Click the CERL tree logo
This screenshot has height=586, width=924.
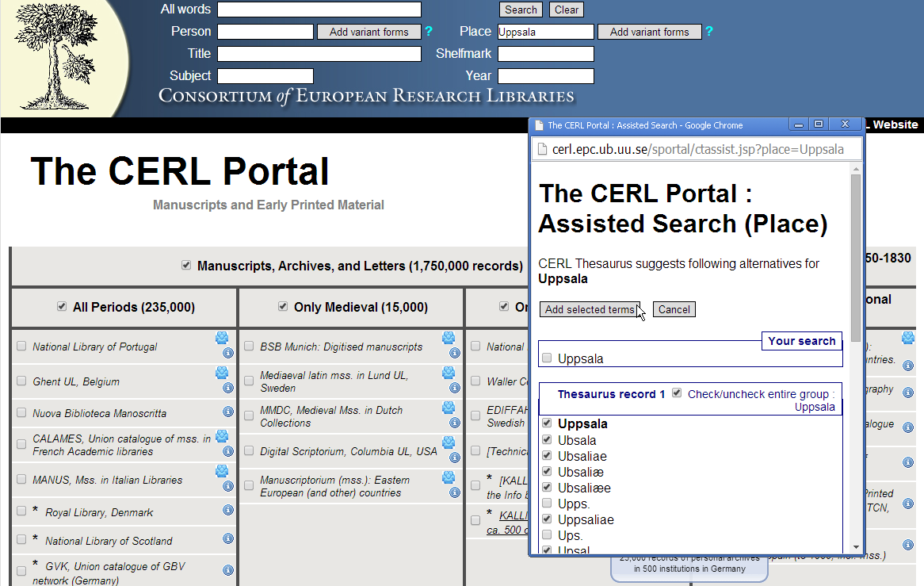tap(56, 56)
